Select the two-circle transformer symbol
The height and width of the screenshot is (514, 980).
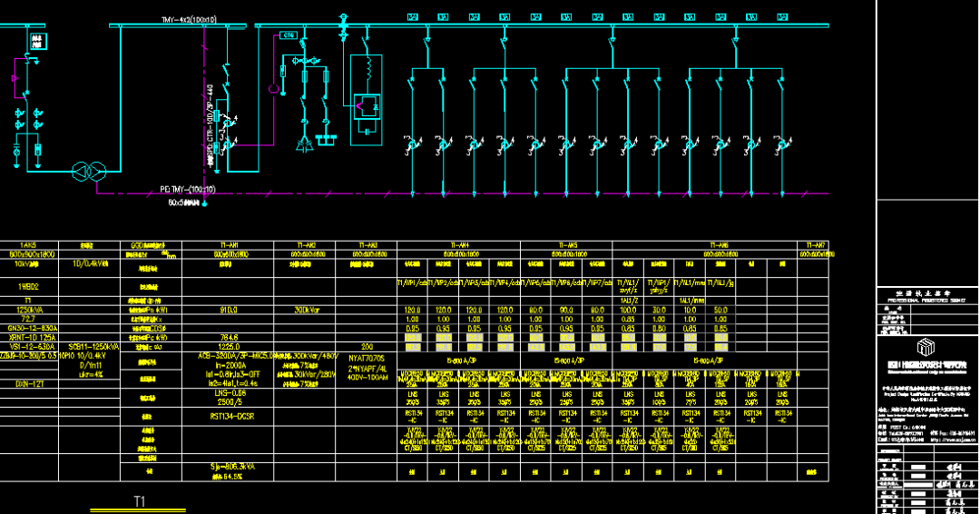[89, 171]
